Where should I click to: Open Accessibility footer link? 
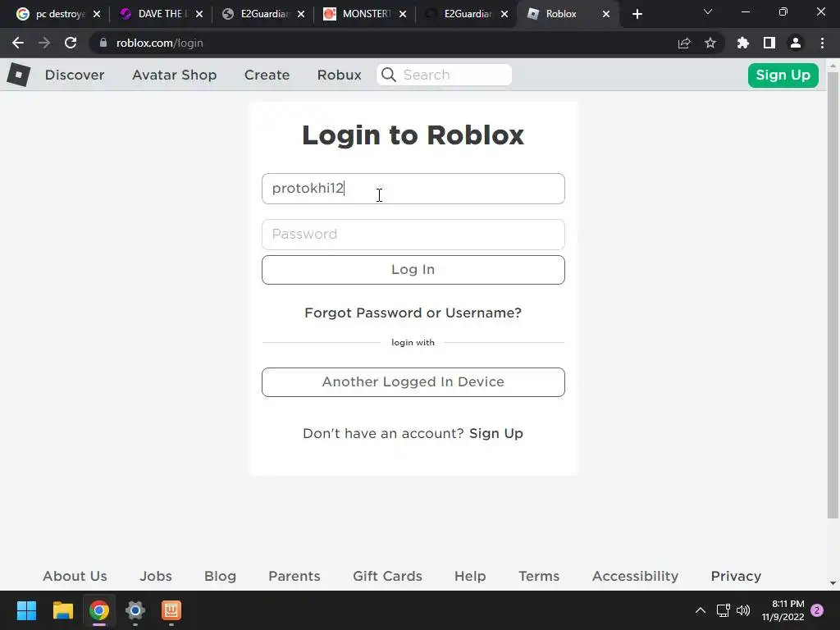coord(636,576)
